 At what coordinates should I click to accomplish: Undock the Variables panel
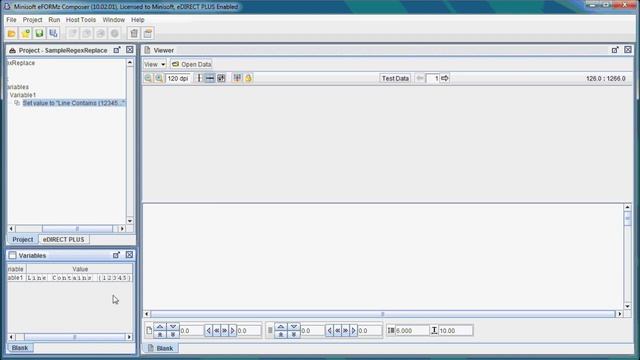coord(116,255)
